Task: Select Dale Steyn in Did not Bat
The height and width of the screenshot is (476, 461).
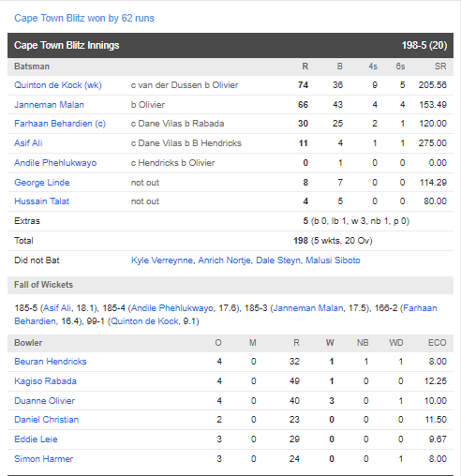Action: click(278, 260)
